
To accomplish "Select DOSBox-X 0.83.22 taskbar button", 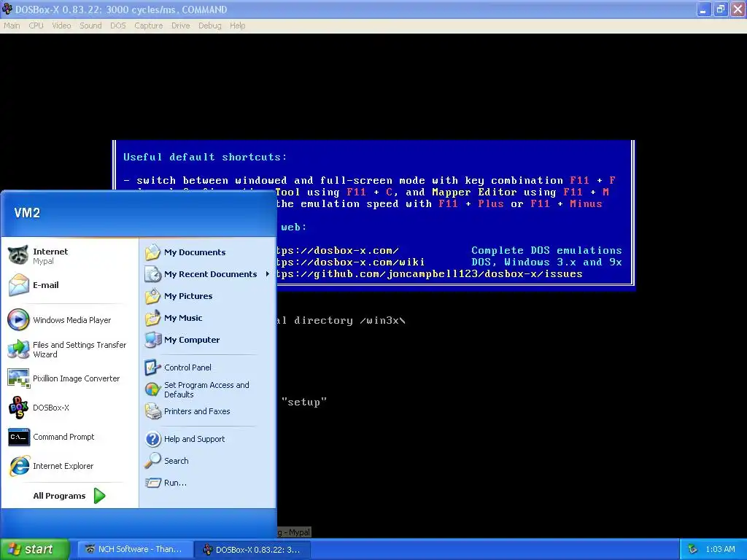I will [x=252, y=550].
